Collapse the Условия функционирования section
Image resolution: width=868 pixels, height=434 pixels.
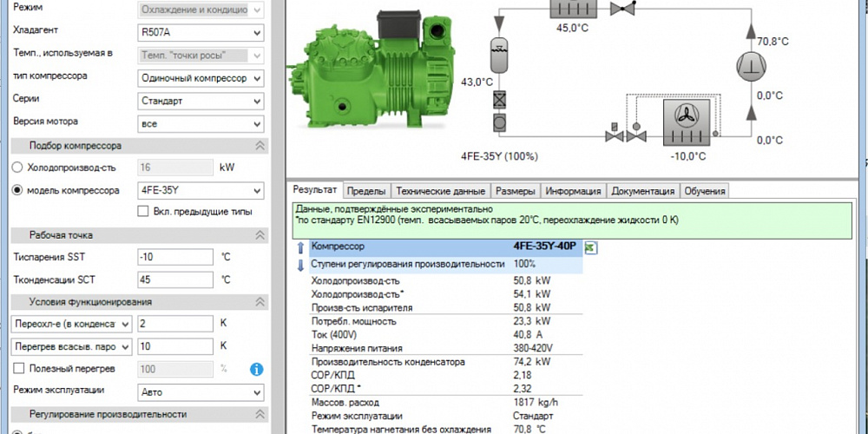pyautogui.click(x=260, y=302)
